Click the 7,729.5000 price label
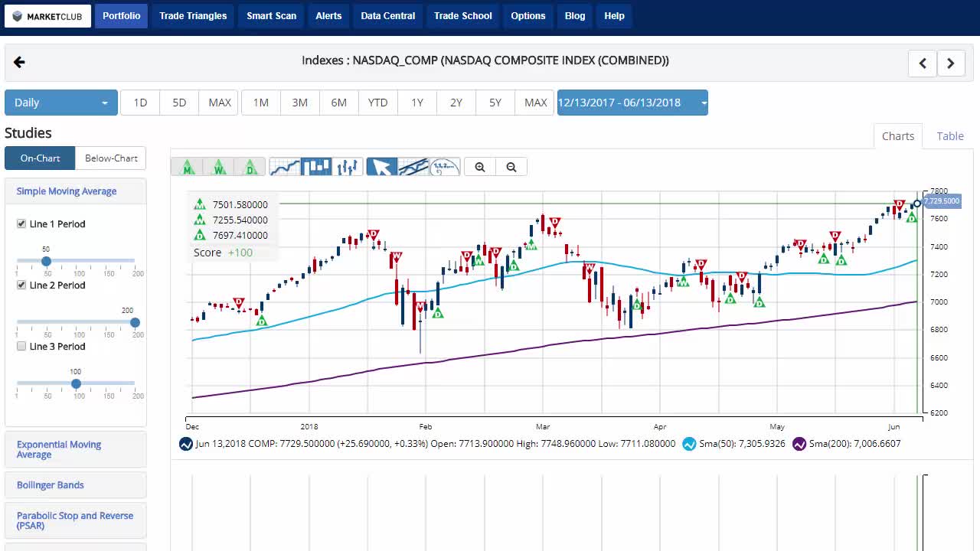Screen dimensions: 980x551 click(941, 201)
